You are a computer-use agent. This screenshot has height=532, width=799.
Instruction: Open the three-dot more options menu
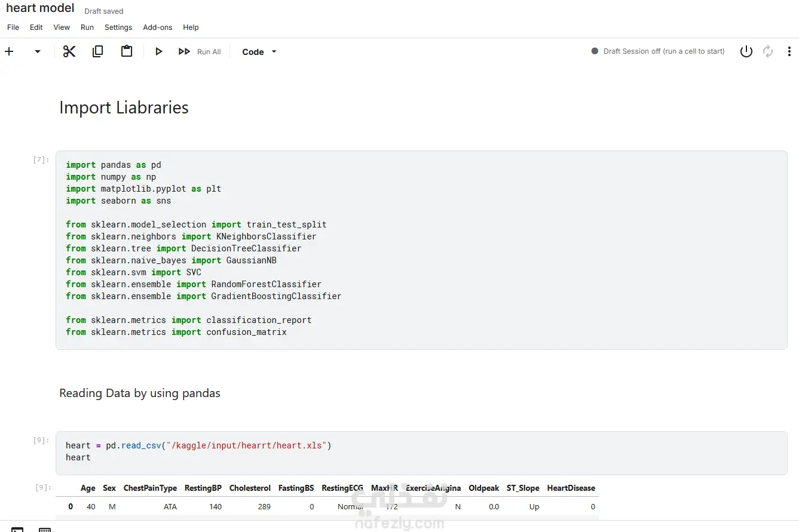click(x=789, y=52)
